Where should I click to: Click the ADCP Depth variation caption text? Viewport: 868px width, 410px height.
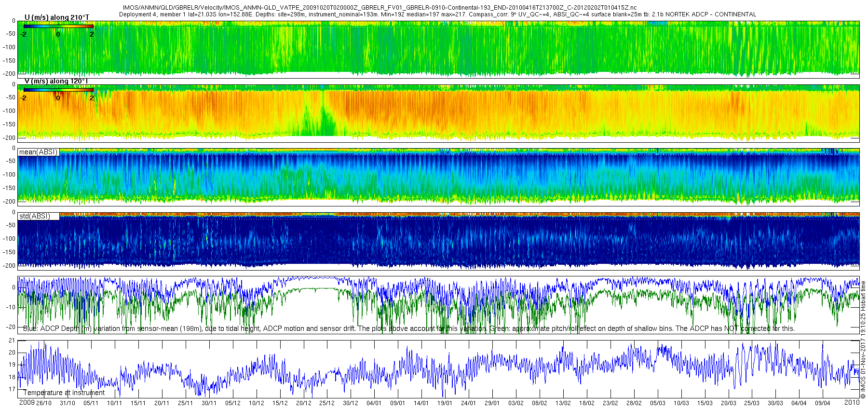409,328
